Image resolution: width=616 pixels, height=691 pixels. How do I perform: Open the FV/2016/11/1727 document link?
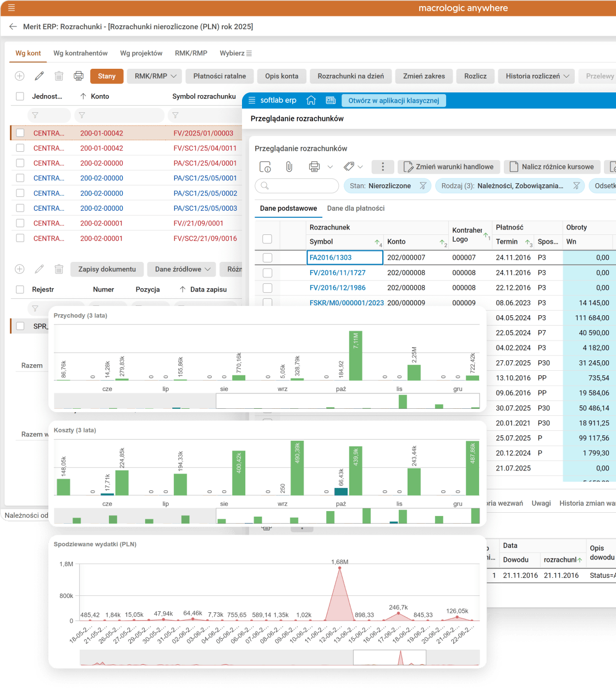click(337, 273)
